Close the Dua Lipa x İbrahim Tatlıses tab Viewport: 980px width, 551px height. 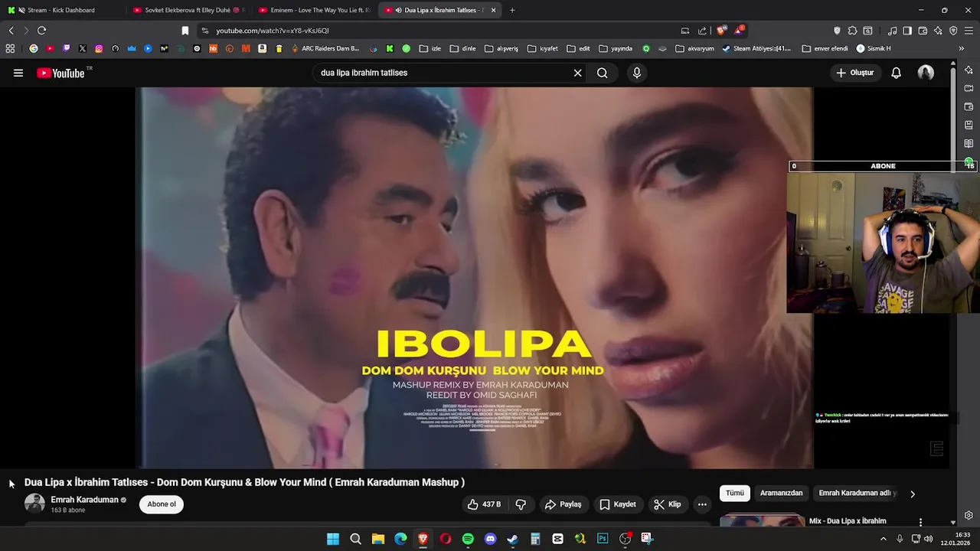(493, 10)
